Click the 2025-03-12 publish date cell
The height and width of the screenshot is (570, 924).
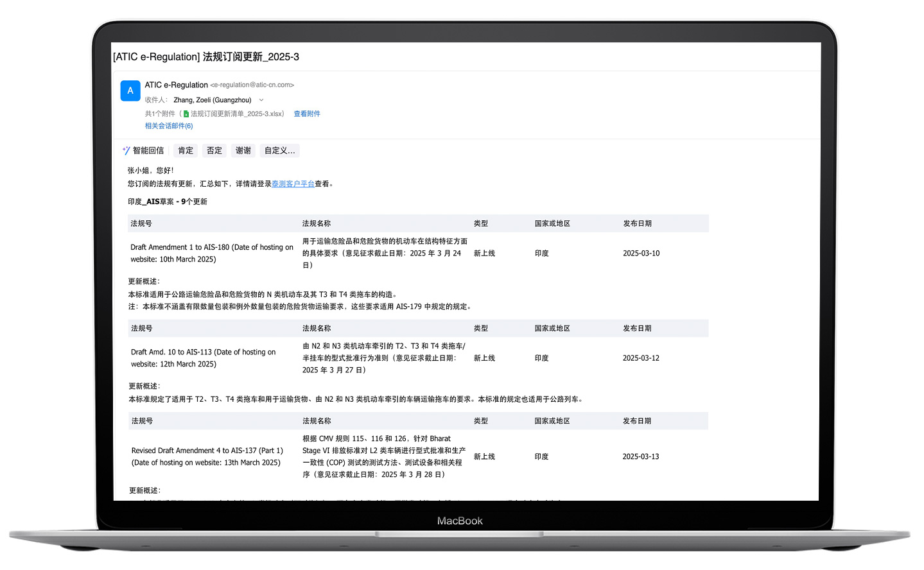point(641,358)
